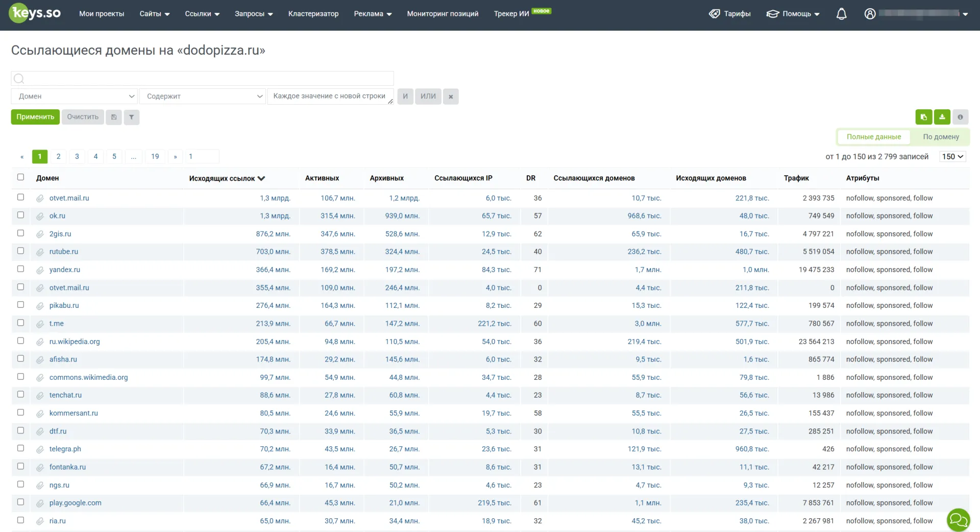Click the link icon beside rutube.ru
Image resolution: width=980 pixels, height=532 pixels.
(40, 252)
